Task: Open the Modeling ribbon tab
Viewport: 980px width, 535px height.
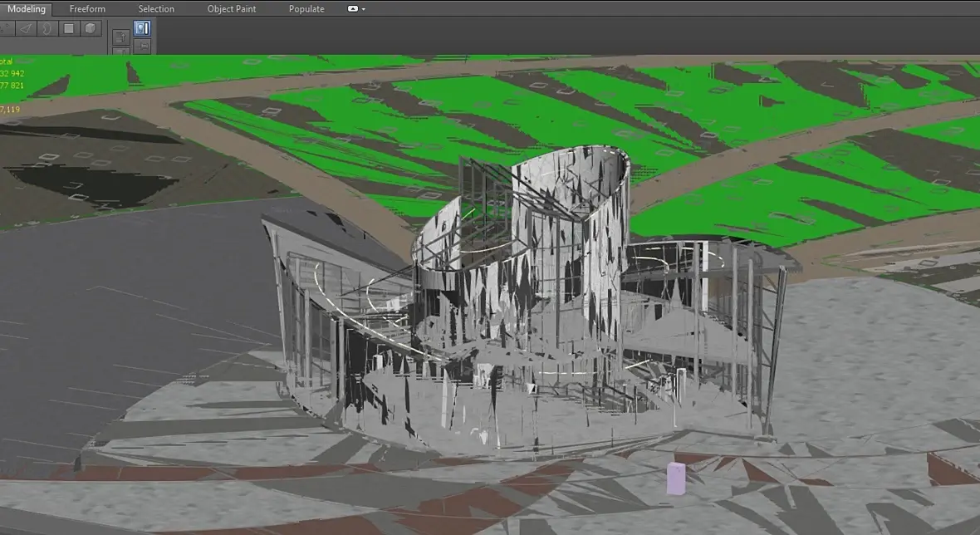Action: pos(26,9)
